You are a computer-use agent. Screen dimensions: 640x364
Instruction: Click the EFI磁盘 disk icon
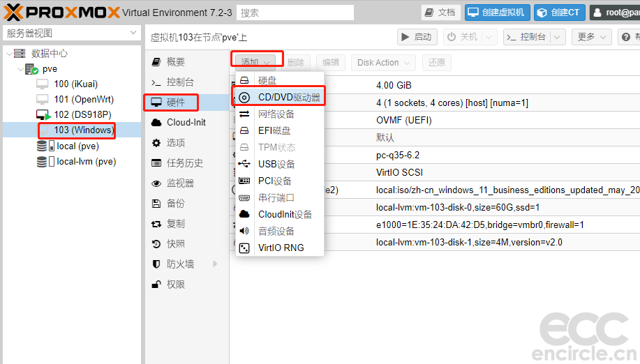tap(244, 130)
